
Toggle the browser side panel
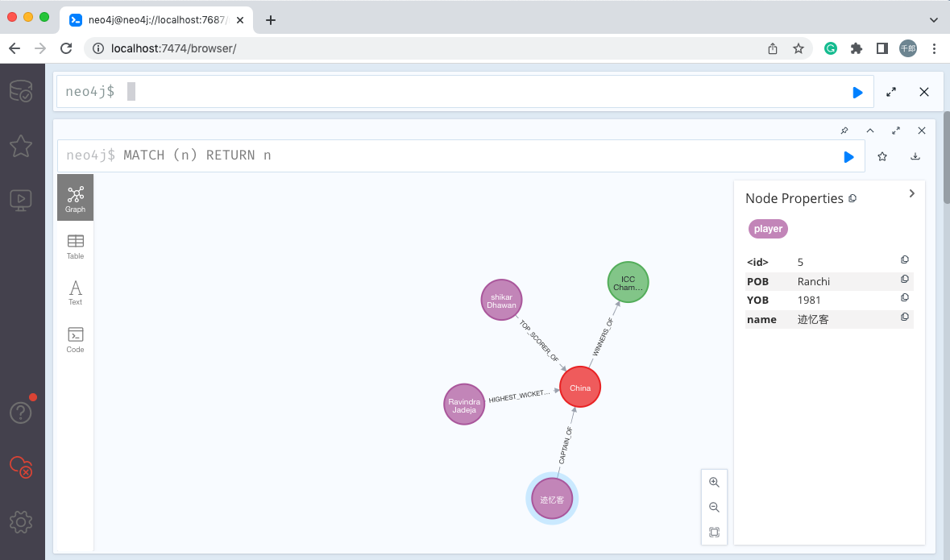tap(882, 48)
